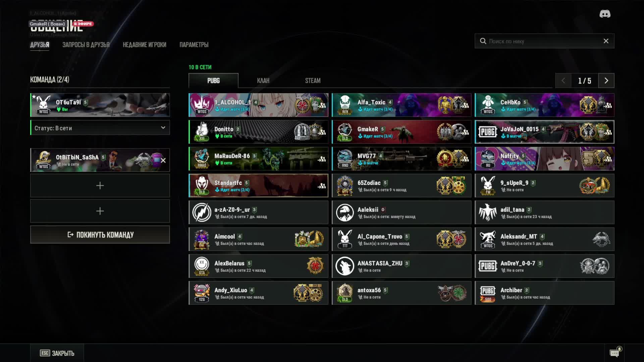Click invite icon on Donitto card
The height and width of the screenshot is (362, 644).
click(x=322, y=132)
